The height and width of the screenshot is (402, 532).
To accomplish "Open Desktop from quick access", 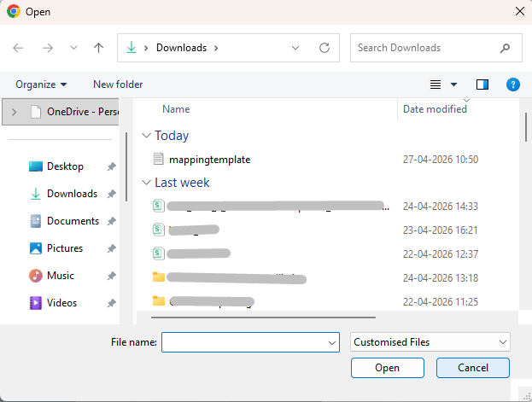I will [65, 166].
